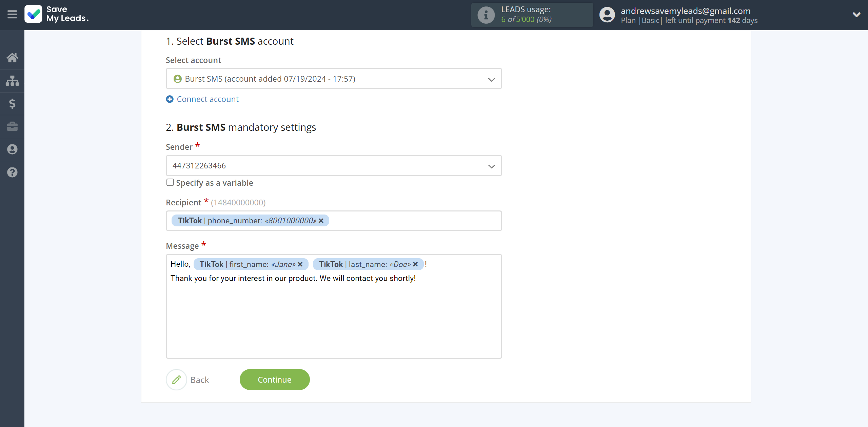The height and width of the screenshot is (427, 868).
Task: Remove the TikTok phone_number tag
Action: pyautogui.click(x=321, y=221)
